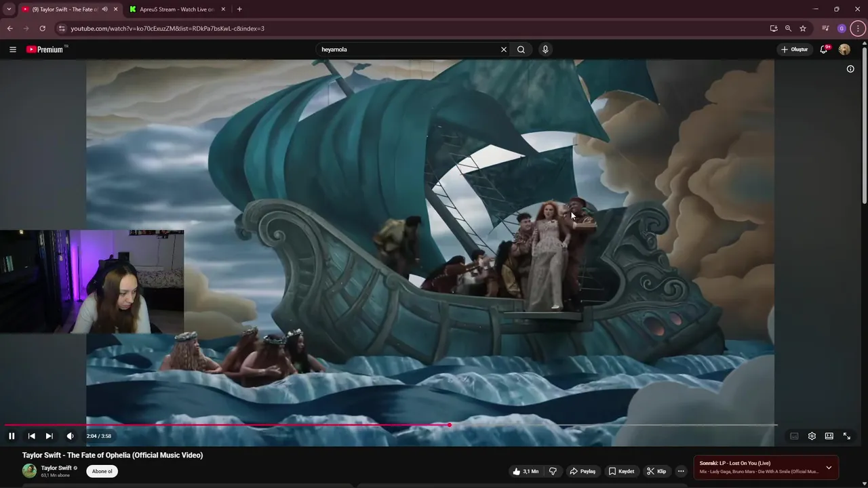Run search with magnifier button
The height and width of the screenshot is (488, 868).
point(521,49)
